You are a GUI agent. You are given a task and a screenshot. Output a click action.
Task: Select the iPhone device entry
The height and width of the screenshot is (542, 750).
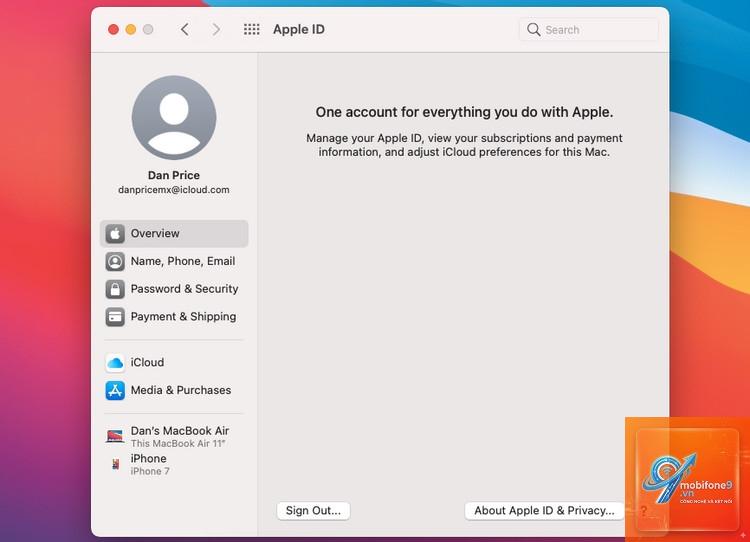(x=174, y=465)
